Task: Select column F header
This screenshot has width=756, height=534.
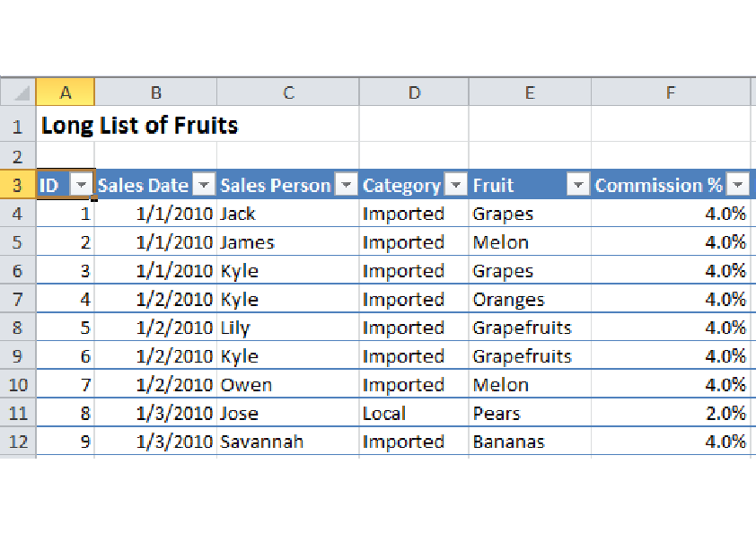Action: click(x=670, y=92)
